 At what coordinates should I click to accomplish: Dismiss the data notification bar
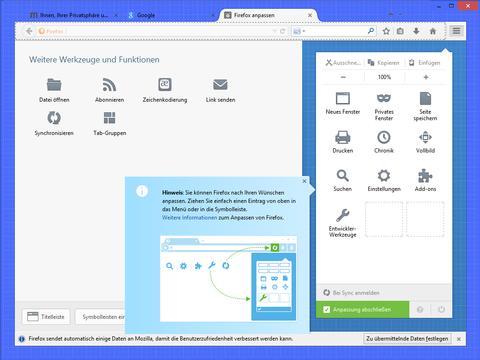click(459, 339)
